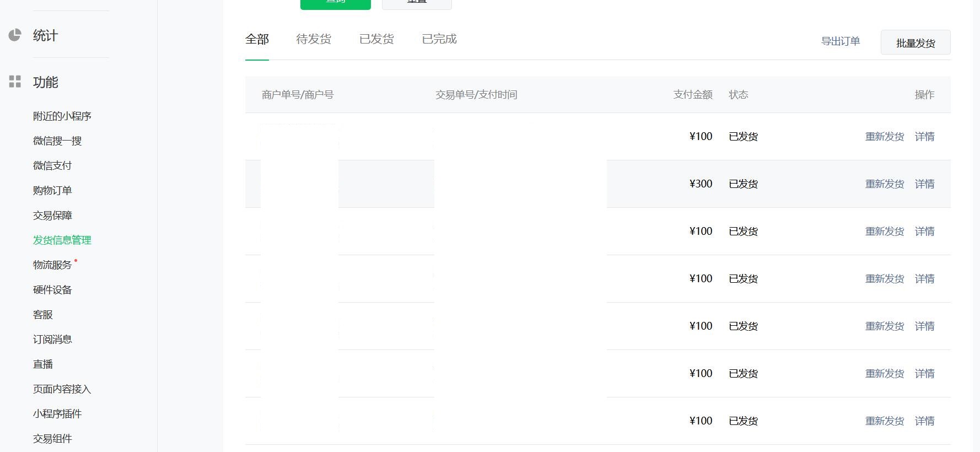Image resolution: width=980 pixels, height=452 pixels.
Task: Open 物流服务 in the sidebar
Action: pos(52,265)
